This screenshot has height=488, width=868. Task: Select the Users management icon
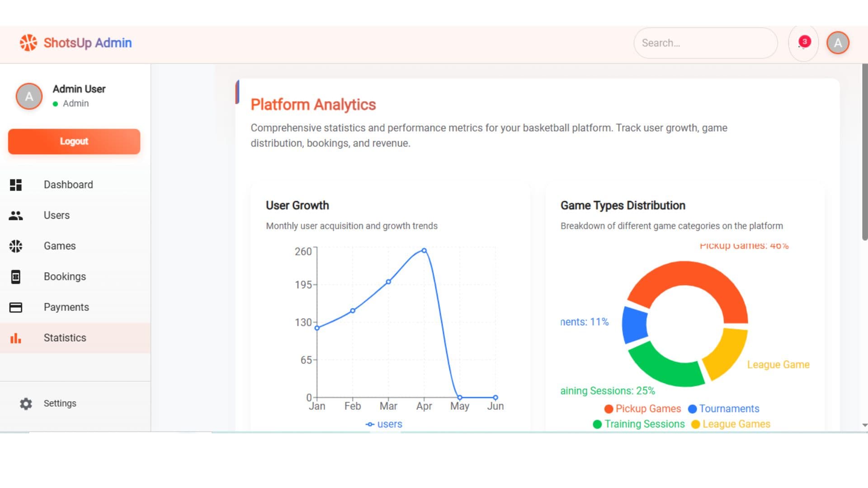point(16,216)
